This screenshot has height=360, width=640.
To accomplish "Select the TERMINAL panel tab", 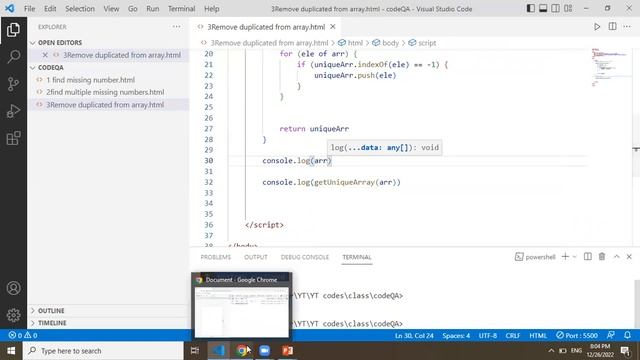I will [357, 257].
